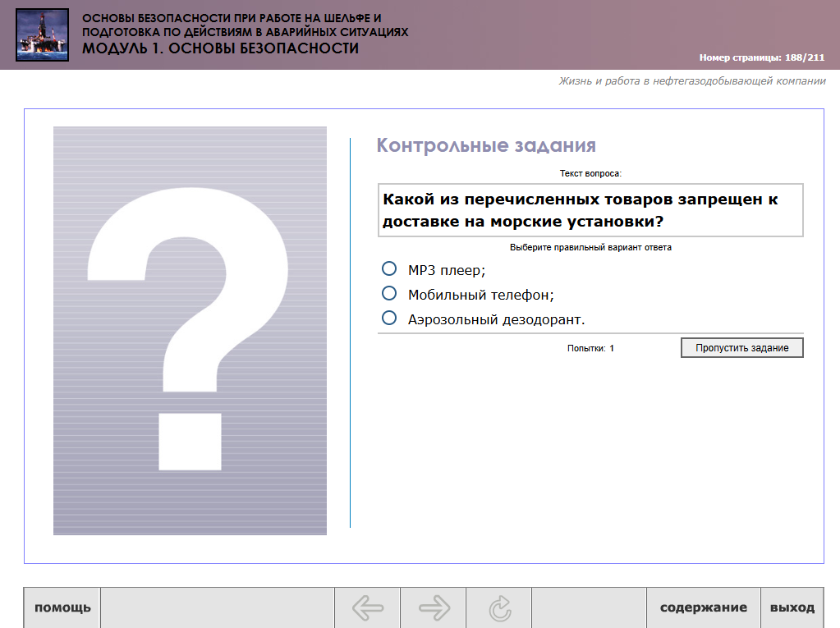Click the 'Жизнь и работа' section subtitle

pyautogui.click(x=691, y=81)
